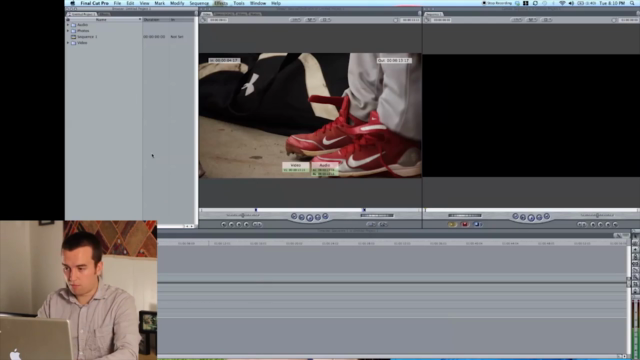This screenshot has width=640, height=360.
Task: Click the red Overwrite edit button in Canvas
Action: coord(465,224)
